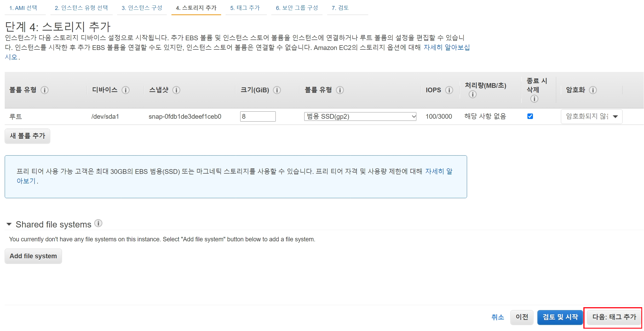Collapse the Shared file systems section
This screenshot has height=331, width=644.
tap(9, 224)
